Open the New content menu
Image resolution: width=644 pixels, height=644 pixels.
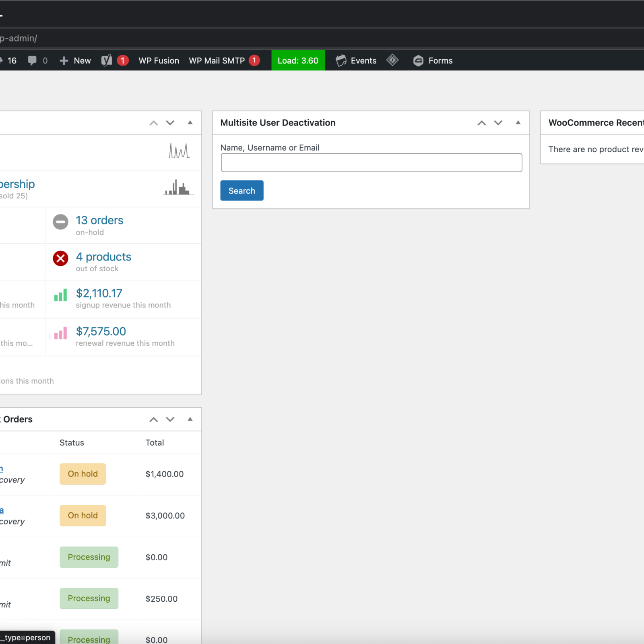point(75,60)
